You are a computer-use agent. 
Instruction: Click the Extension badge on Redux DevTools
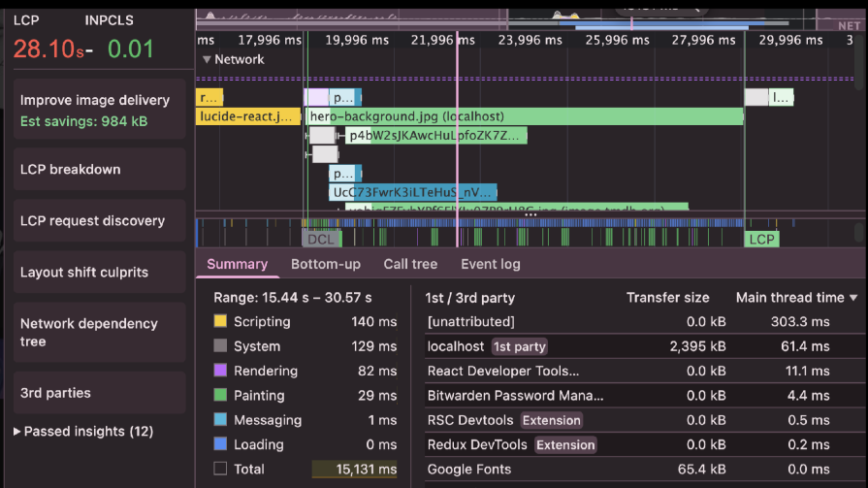(564, 444)
